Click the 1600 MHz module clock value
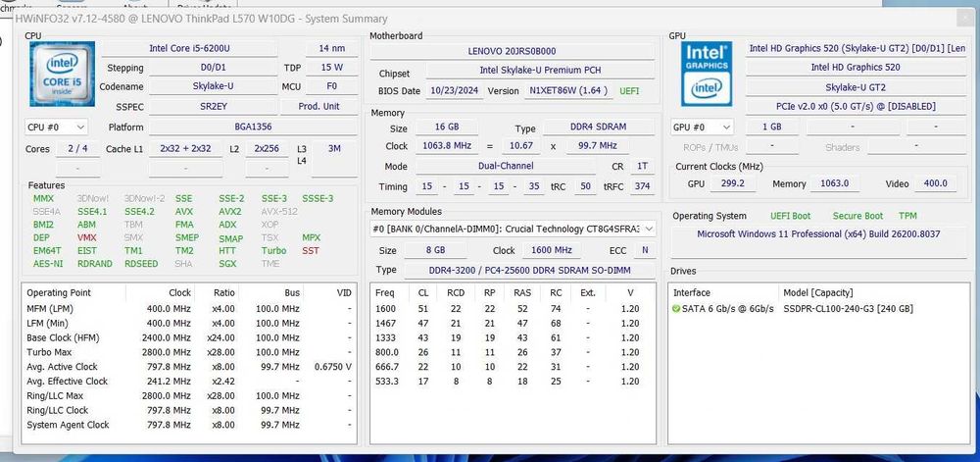980x462 pixels. [550, 250]
